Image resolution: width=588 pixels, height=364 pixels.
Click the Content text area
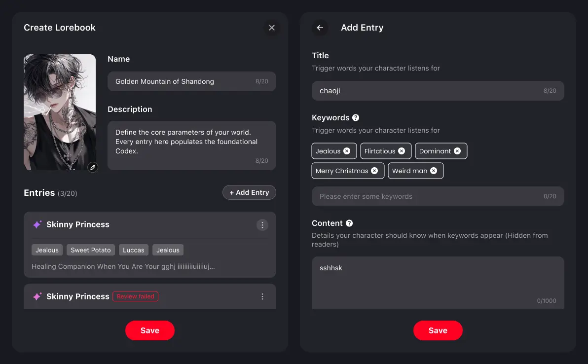438,283
